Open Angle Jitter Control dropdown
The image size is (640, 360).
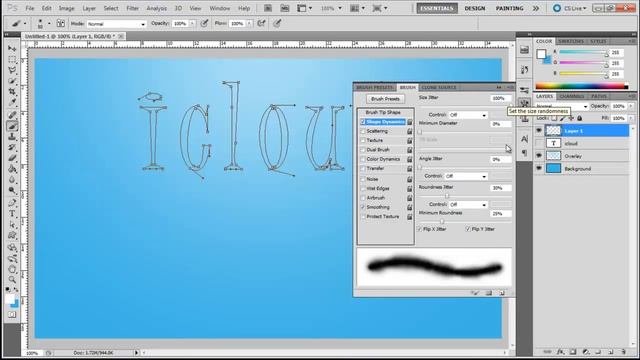tap(465, 176)
